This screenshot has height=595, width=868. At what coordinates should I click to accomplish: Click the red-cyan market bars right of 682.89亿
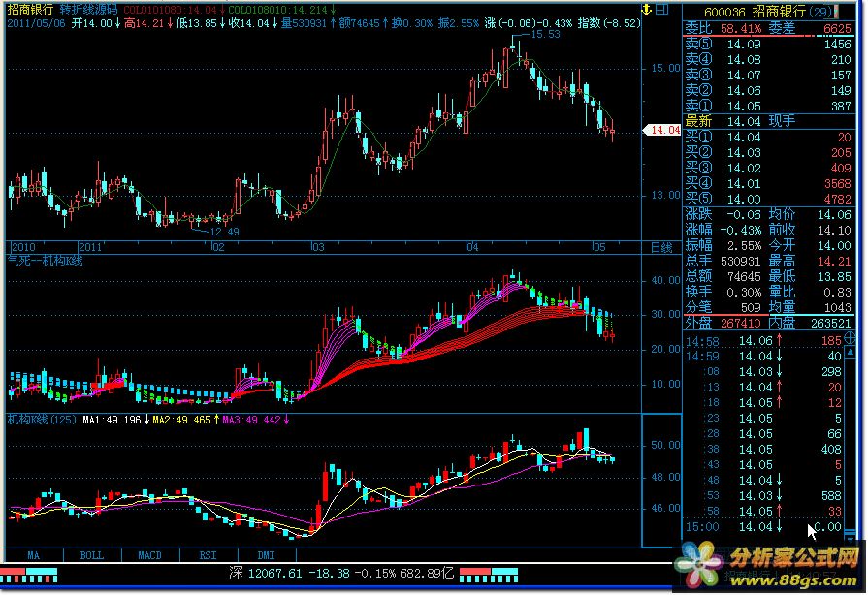pyautogui.click(x=489, y=575)
